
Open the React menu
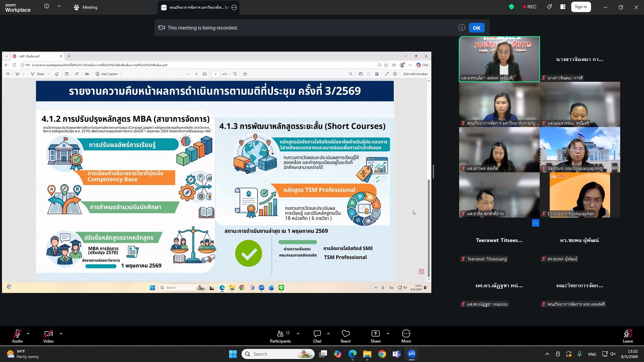tap(345, 336)
